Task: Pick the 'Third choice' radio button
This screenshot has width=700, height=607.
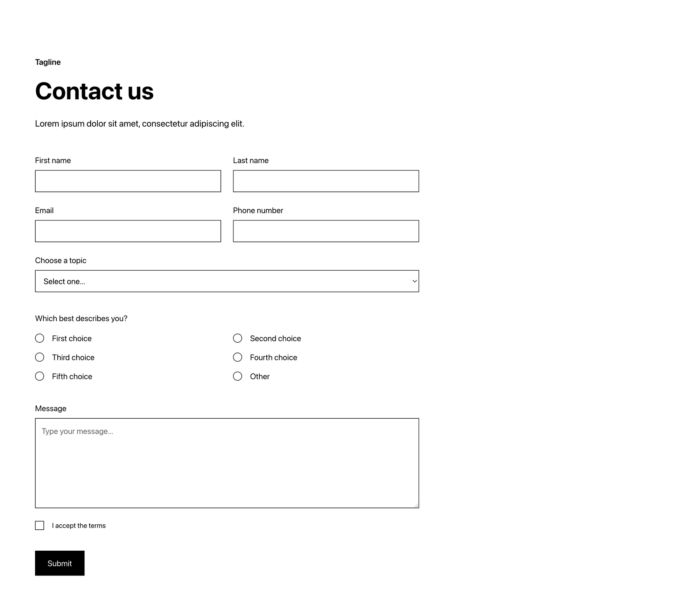Action: (40, 357)
